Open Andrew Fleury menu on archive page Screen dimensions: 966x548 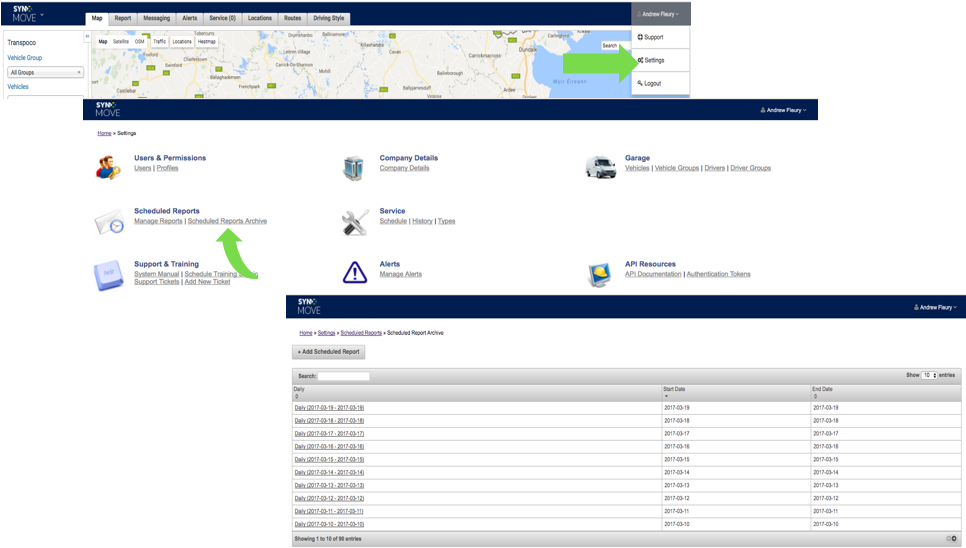tap(935, 307)
